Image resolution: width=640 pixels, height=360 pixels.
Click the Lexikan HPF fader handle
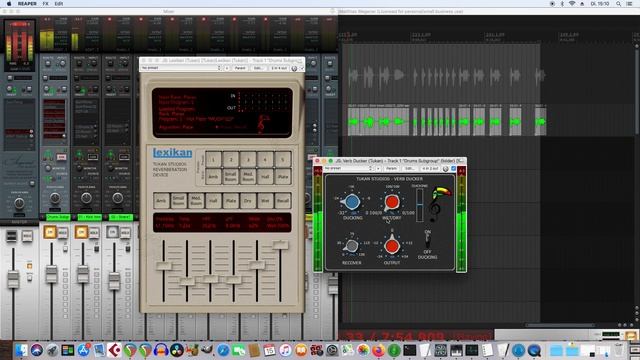(x=211, y=279)
